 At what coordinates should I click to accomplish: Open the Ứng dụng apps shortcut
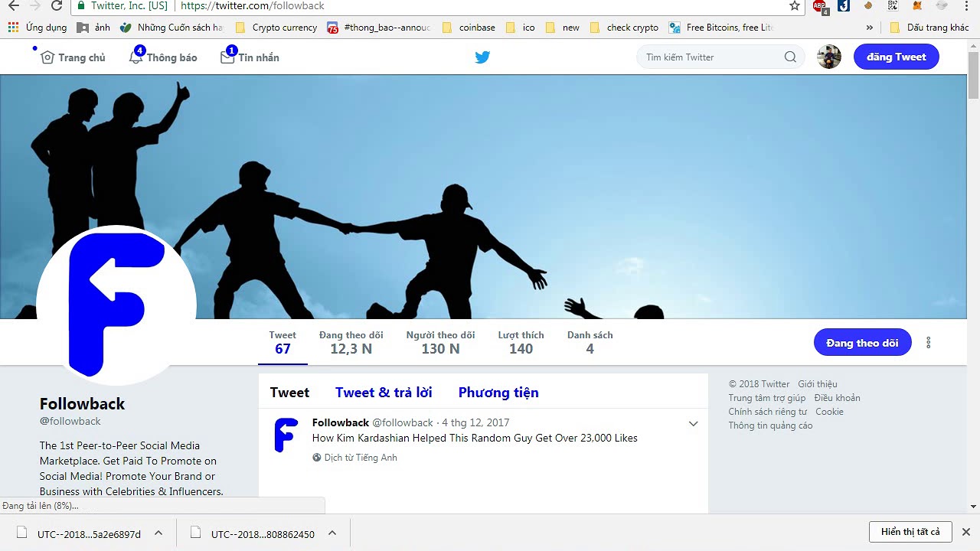point(37,28)
